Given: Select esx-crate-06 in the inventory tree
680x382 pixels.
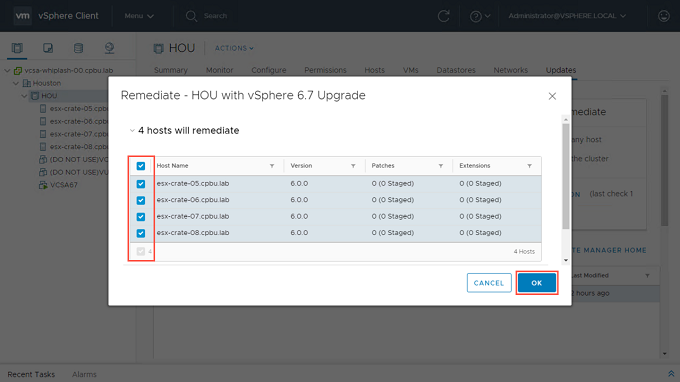Looking at the screenshot, I should coord(78,121).
